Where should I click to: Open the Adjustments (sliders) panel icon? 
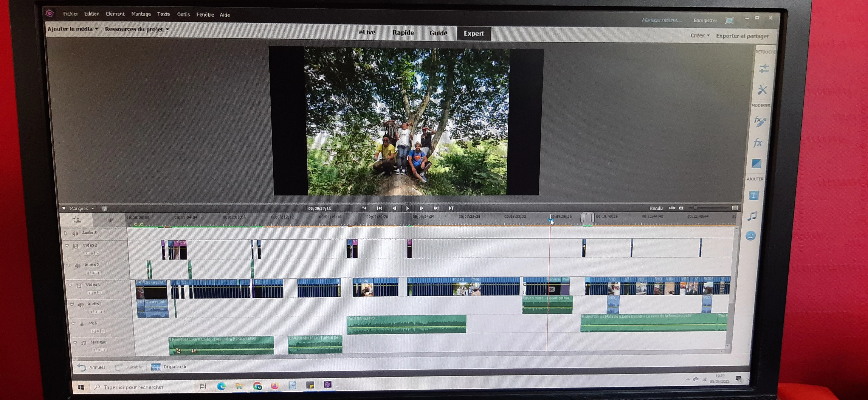tap(764, 69)
